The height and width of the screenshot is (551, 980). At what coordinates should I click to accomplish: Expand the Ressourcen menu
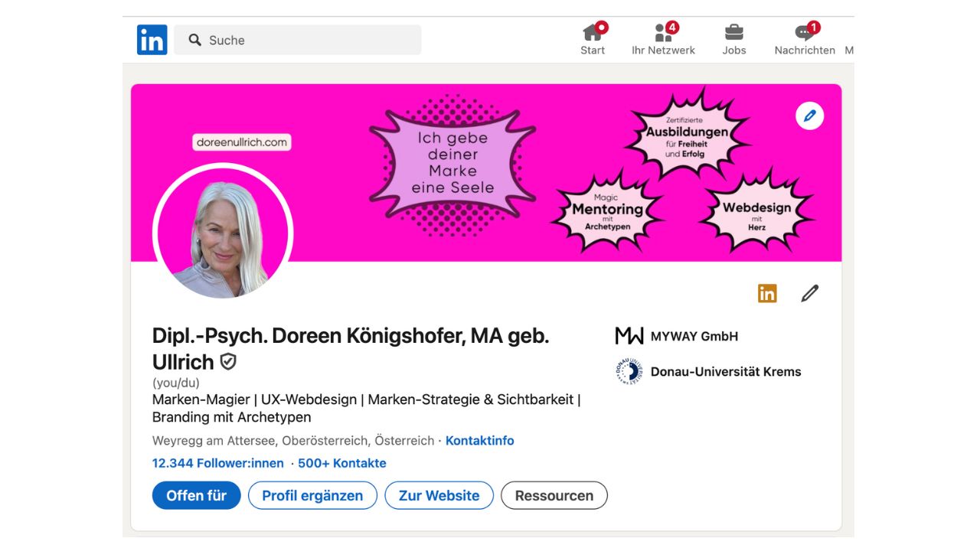tap(554, 495)
